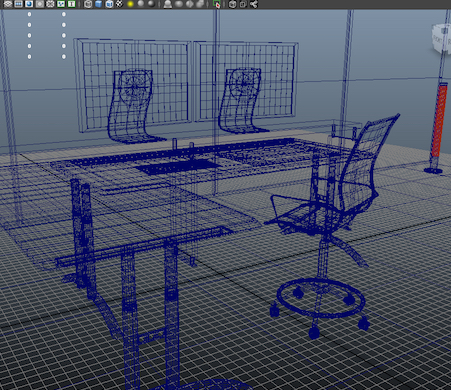Screen dimensions: 451x390
Task: Toggle the Safe Title icon
Action: click(72, 4)
